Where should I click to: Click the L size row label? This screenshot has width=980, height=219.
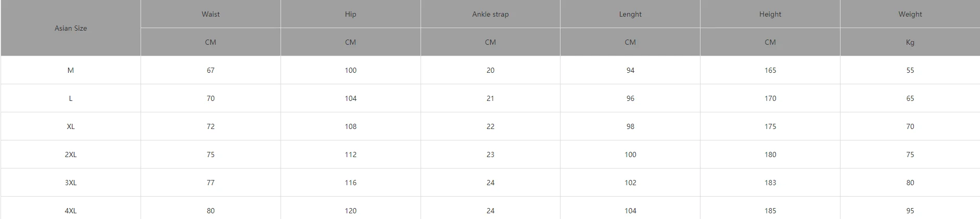71,98
